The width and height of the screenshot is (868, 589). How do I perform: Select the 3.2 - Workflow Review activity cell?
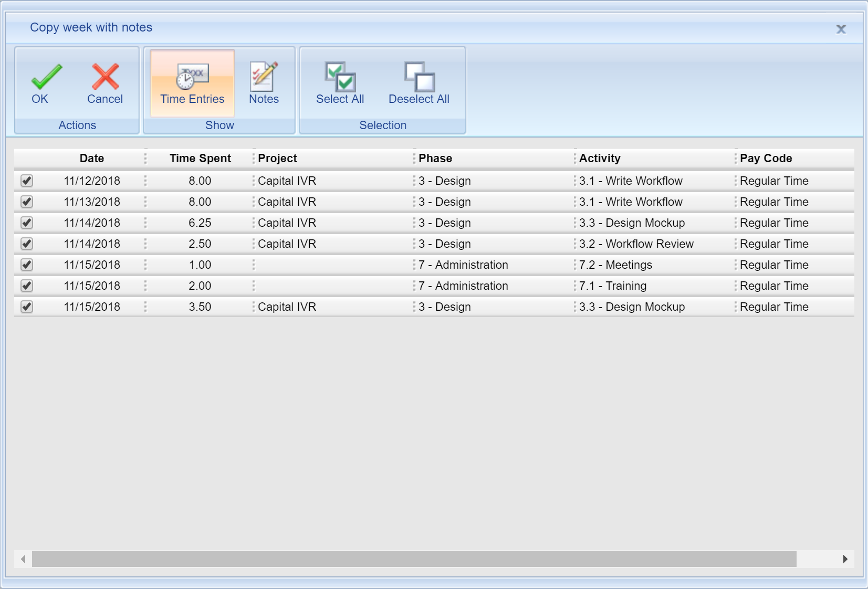click(636, 244)
